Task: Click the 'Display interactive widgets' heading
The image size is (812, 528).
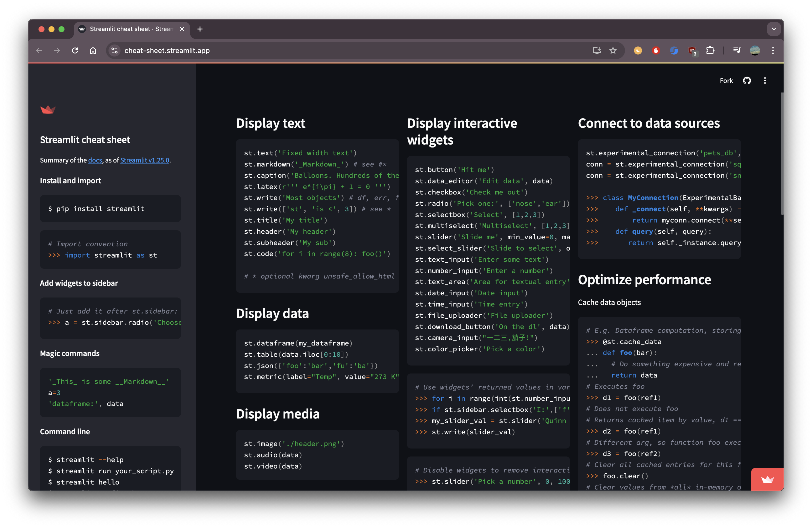Action: click(x=462, y=131)
